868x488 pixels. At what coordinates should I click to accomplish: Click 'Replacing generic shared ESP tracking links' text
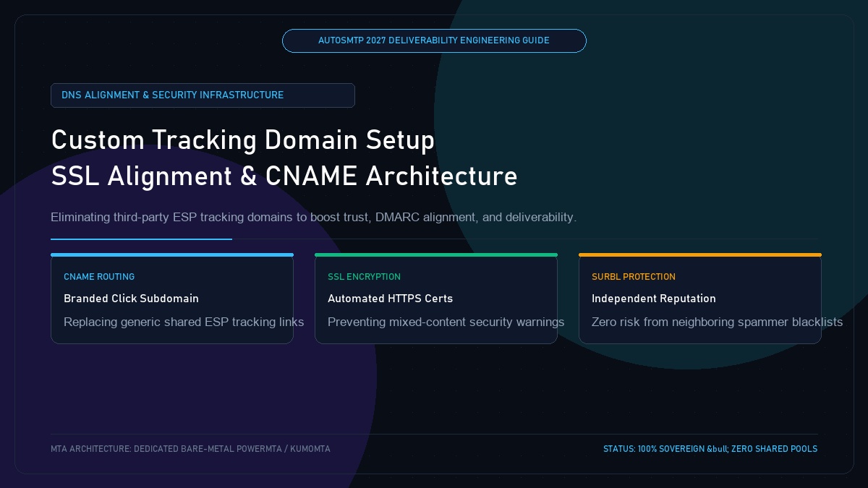tap(184, 322)
